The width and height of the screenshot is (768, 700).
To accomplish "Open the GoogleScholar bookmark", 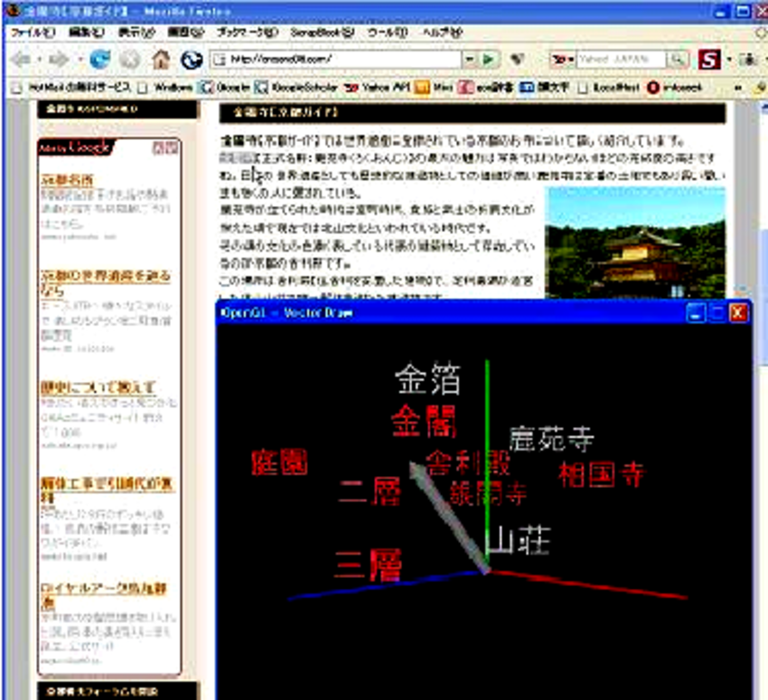I will pos(295,88).
